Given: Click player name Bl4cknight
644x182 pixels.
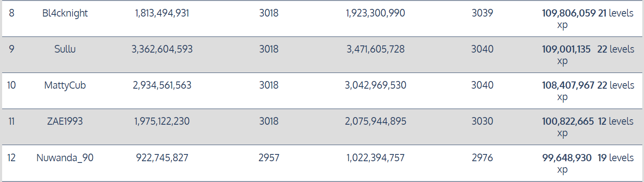Looking at the screenshot, I should coord(65,13).
